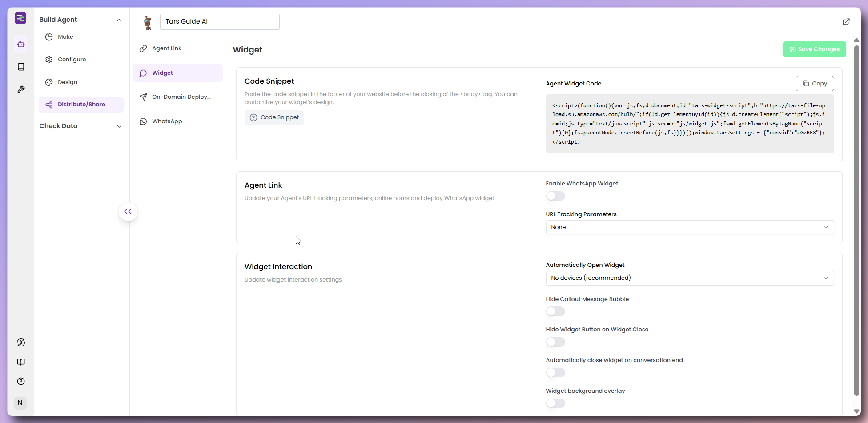This screenshot has height=423, width=868.
Task: Select the Widget tab
Action: click(178, 73)
